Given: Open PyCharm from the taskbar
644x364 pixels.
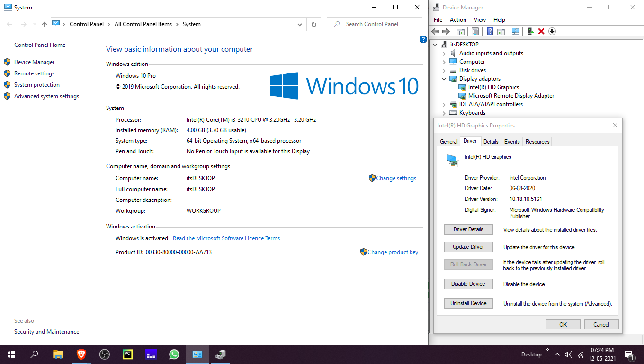Looking at the screenshot, I should (128, 355).
